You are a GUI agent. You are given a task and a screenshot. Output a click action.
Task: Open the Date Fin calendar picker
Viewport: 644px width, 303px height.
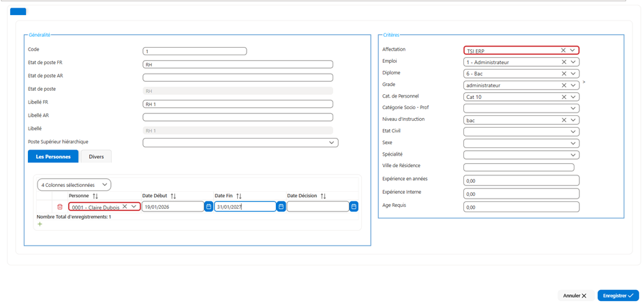tap(281, 206)
